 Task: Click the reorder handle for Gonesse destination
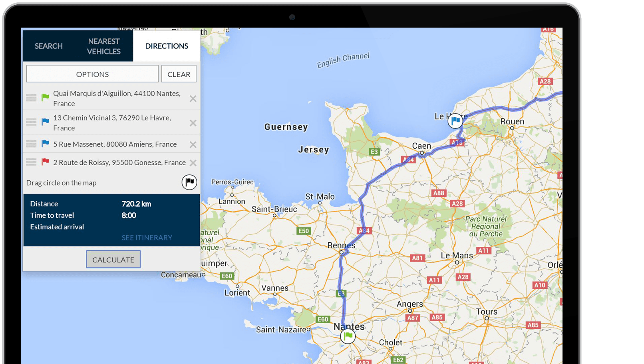[x=31, y=162]
